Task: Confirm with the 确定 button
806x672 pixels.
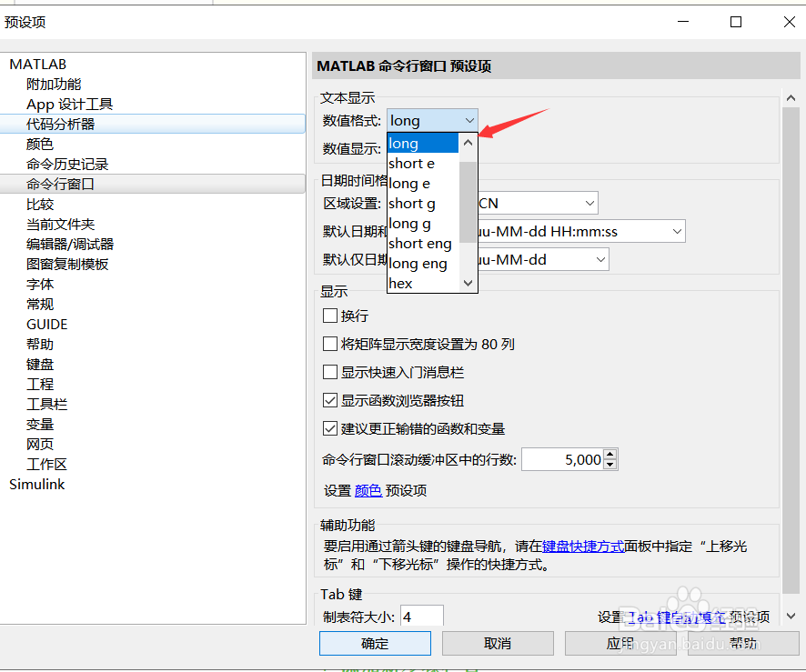Action: [375, 643]
